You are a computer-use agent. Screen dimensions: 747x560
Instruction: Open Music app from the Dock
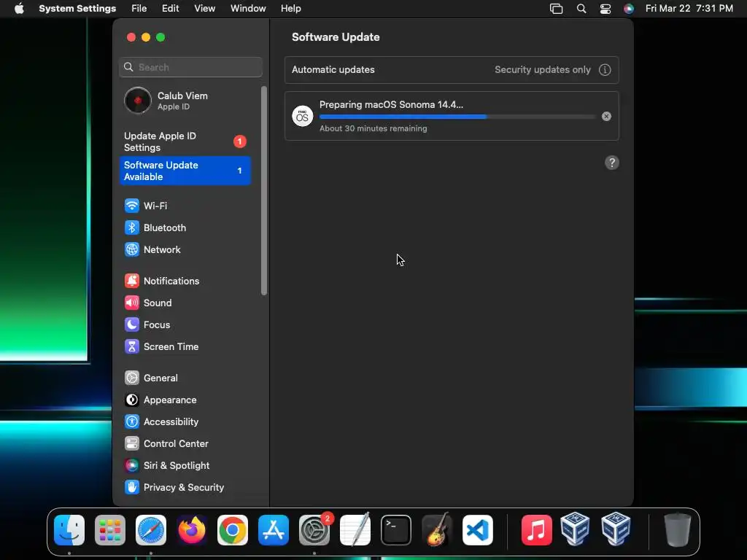(x=536, y=530)
